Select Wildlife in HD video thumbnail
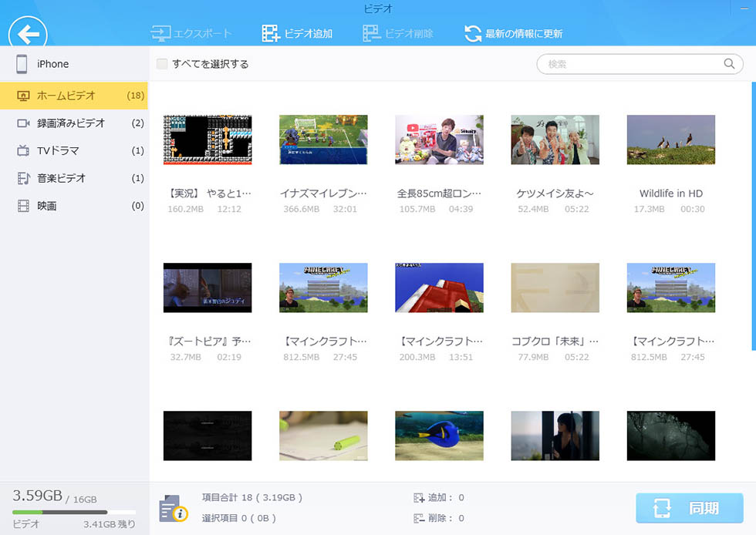This screenshot has height=535, width=756. click(671, 140)
